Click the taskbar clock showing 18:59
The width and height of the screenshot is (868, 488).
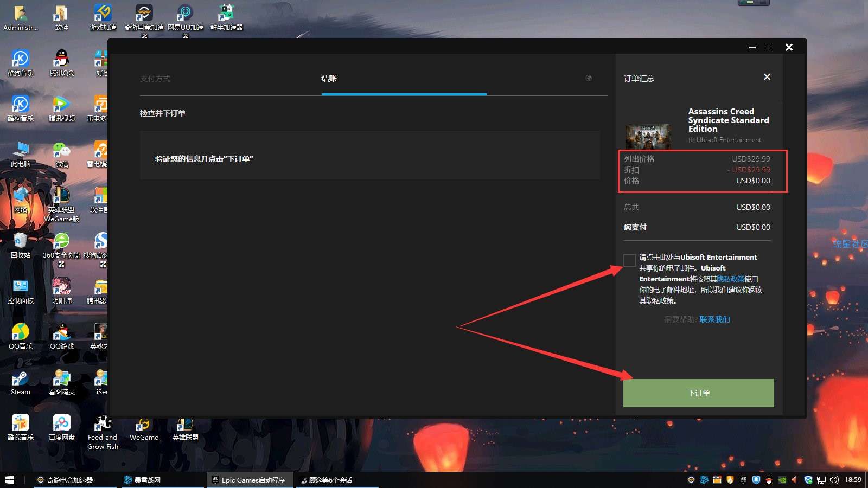pos(853,480)
